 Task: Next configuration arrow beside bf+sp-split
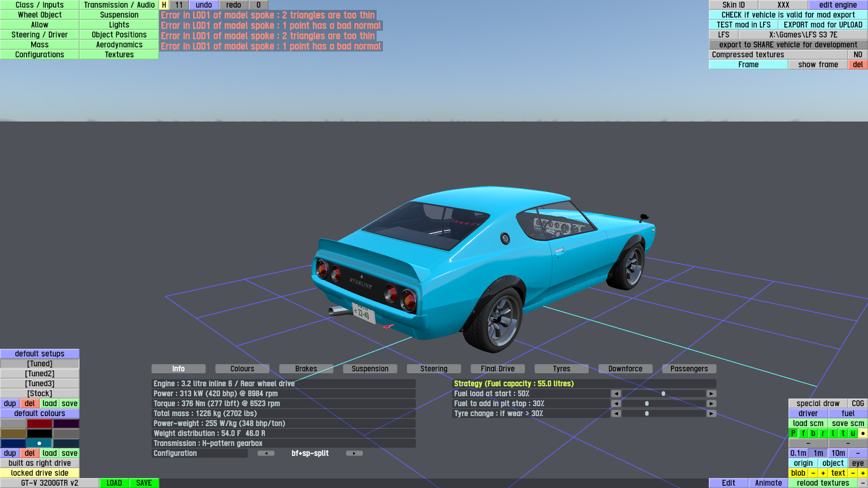tap(354, 453)
